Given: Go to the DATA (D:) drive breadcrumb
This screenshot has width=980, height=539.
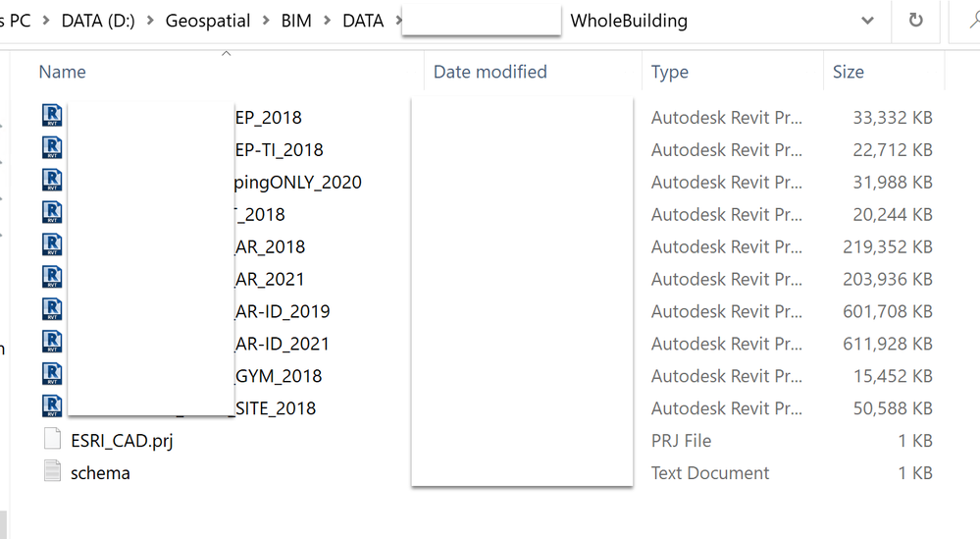Looking at the screenshot, I should pos(100,21).
